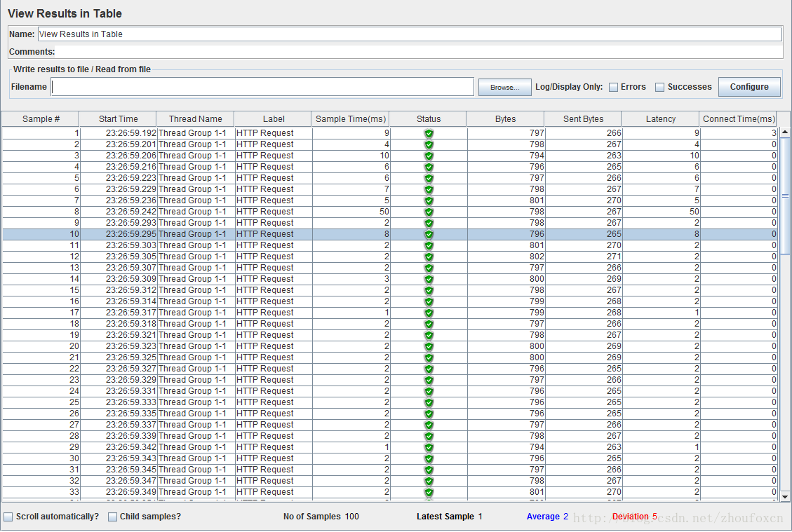792x532 pixels.
Task: Tick the Successes checkbox
Action: 659,88
